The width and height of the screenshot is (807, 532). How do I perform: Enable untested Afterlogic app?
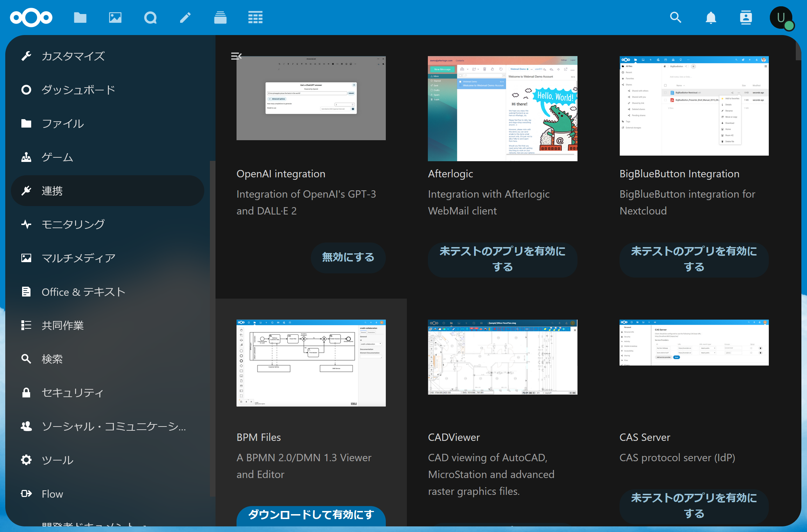(502, 259)
